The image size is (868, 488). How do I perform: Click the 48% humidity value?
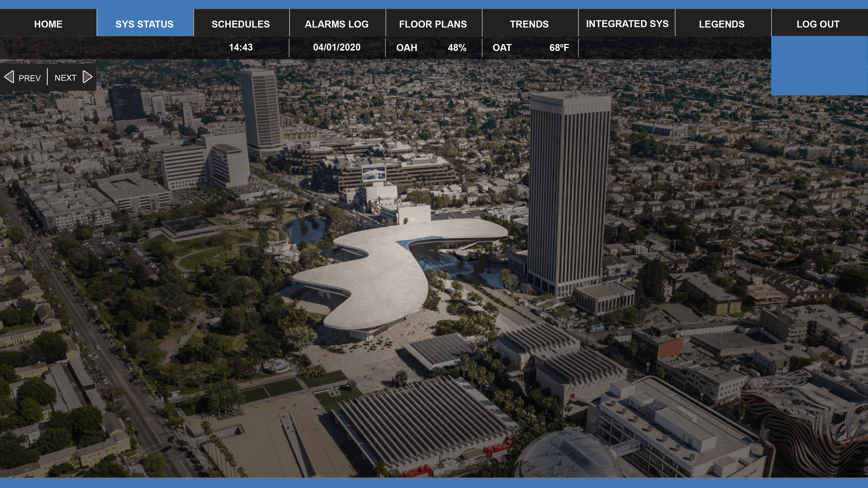click(457, 48)
